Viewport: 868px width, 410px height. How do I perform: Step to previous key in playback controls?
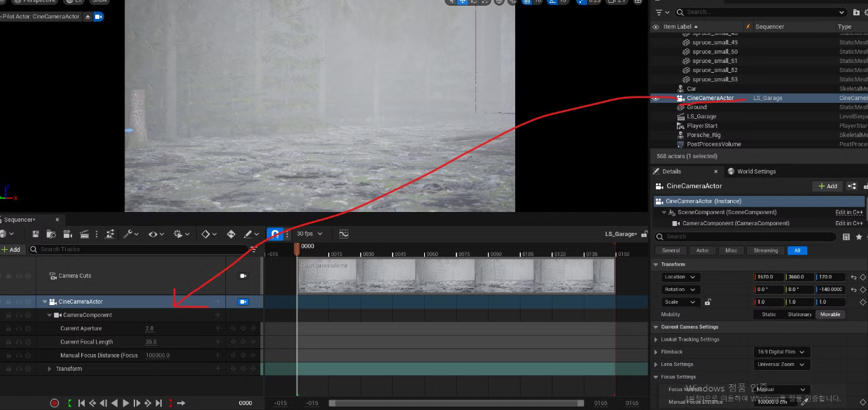pos(92,403)
